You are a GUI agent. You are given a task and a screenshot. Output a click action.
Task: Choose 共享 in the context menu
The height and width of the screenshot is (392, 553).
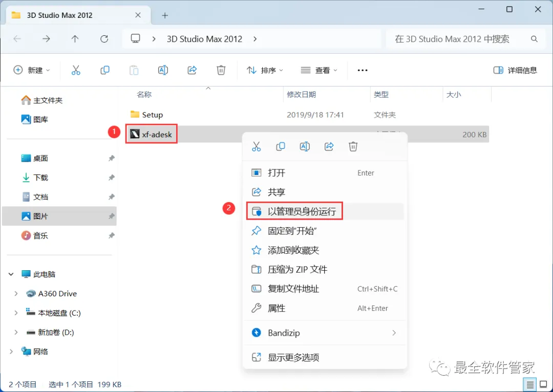325,192
